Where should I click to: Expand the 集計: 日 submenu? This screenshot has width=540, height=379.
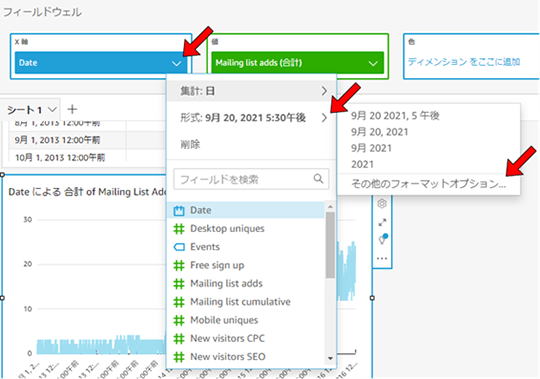[251, 91]
